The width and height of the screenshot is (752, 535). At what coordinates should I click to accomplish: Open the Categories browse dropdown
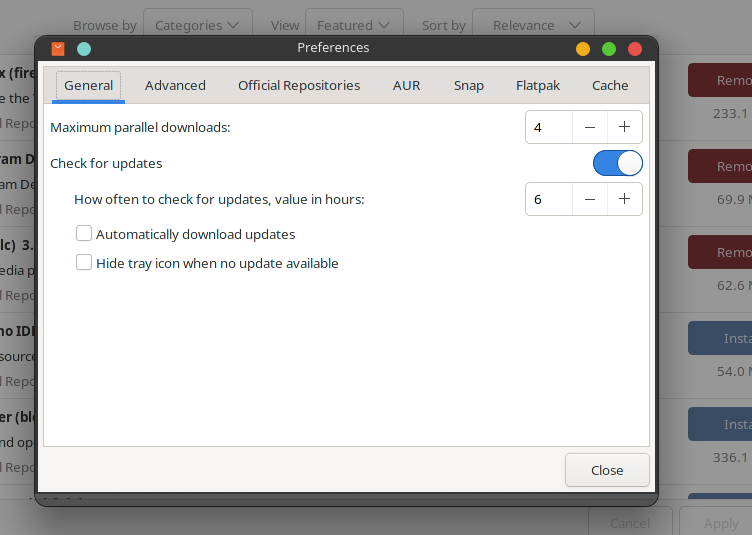pyautogui.click(x=197, y=25)
